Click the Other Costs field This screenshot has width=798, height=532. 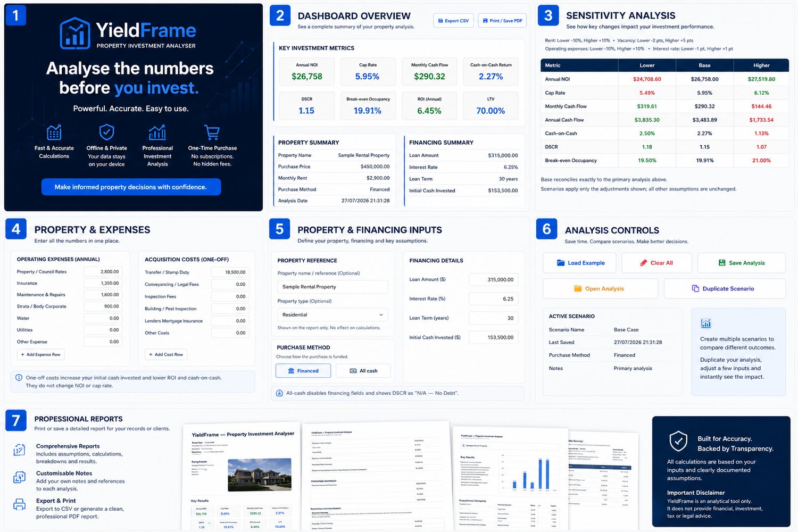230,333
